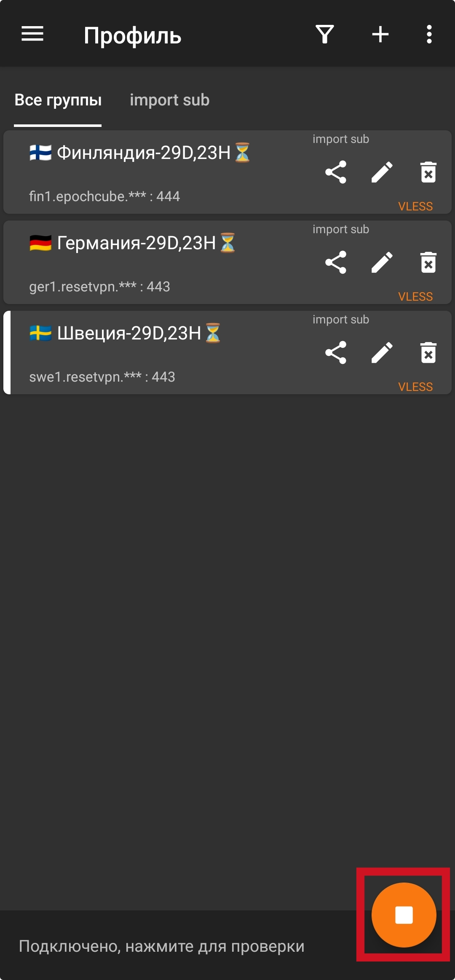This screenshot has height=980, width=455.
Task: Share the Финляндия profile
Action: tap(336, 172)
